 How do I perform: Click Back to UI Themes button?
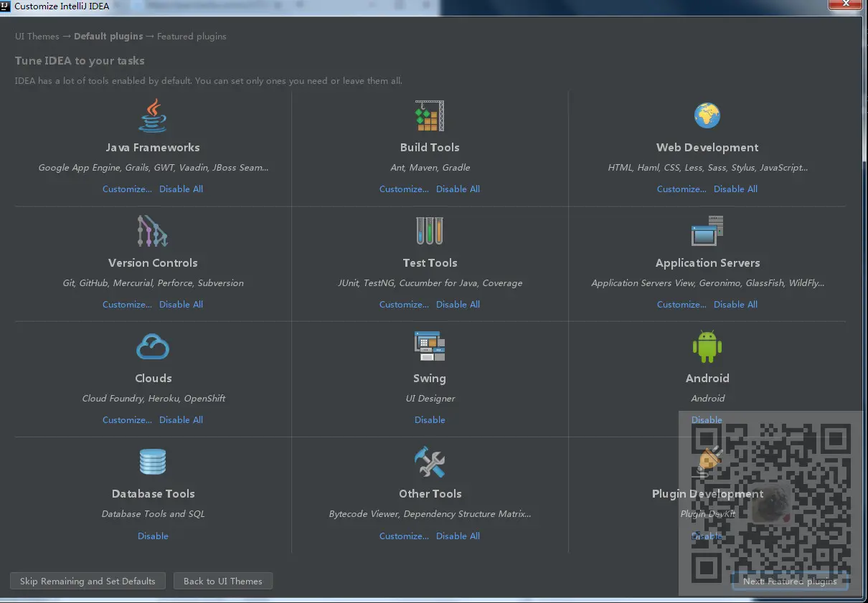tap(223, 581)
